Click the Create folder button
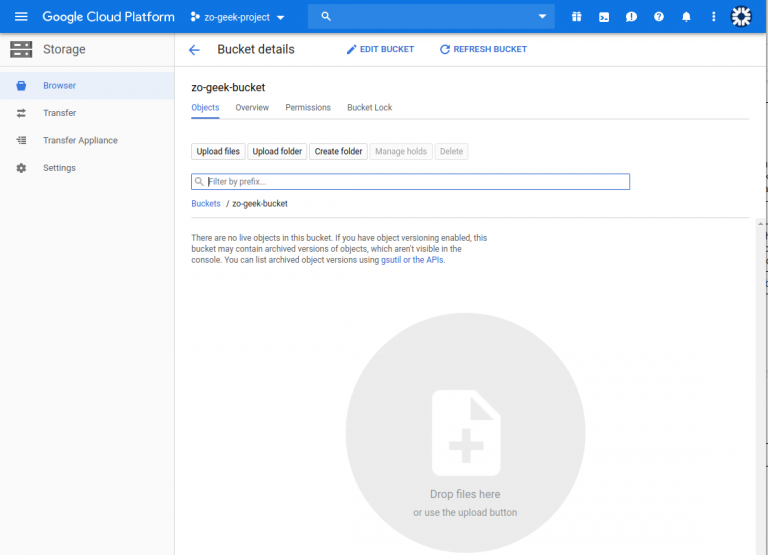This screenshot has height=555, width=768. (338, 151)
